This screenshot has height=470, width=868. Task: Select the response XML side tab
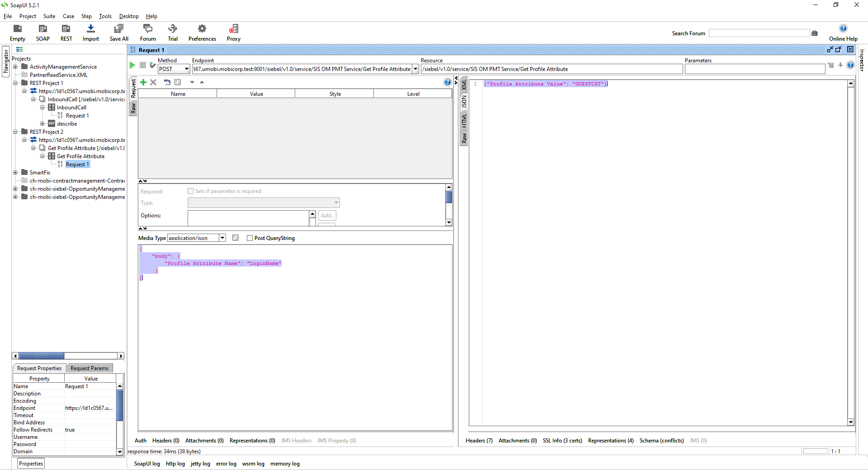(x=464, y=85)
